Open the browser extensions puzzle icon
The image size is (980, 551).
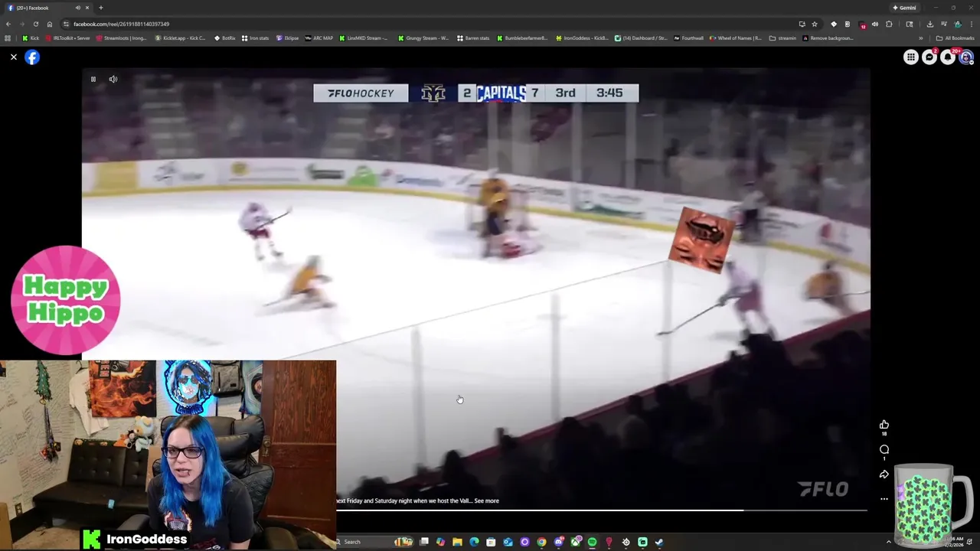point(889,24)
